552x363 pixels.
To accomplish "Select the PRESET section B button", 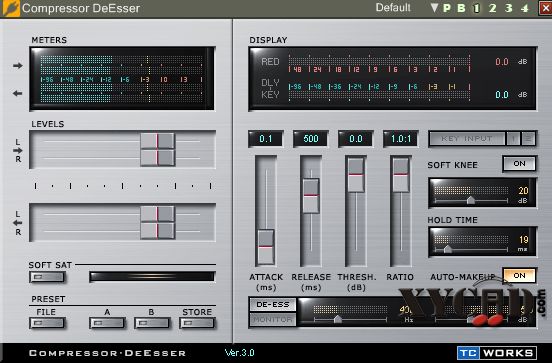I will 152,323.
